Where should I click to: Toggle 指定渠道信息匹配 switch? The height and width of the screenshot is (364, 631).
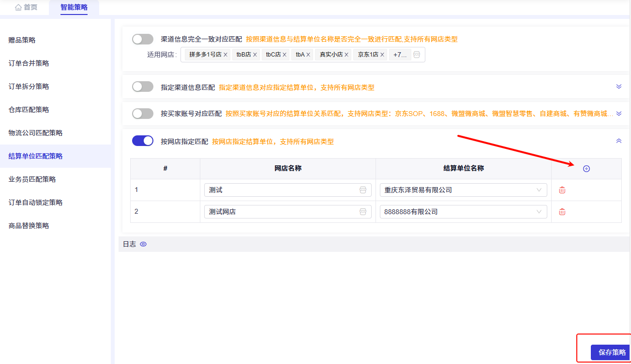point(143,87)
